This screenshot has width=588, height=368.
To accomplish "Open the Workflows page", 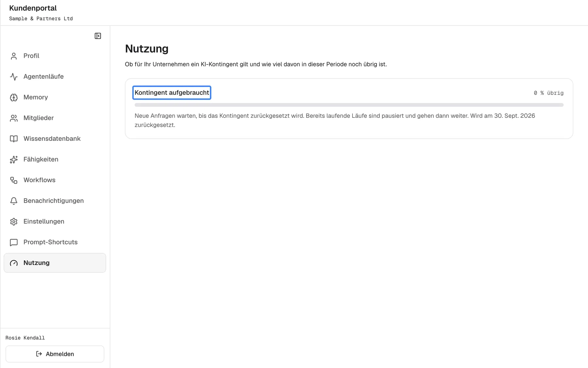I will tap(55, 180).
